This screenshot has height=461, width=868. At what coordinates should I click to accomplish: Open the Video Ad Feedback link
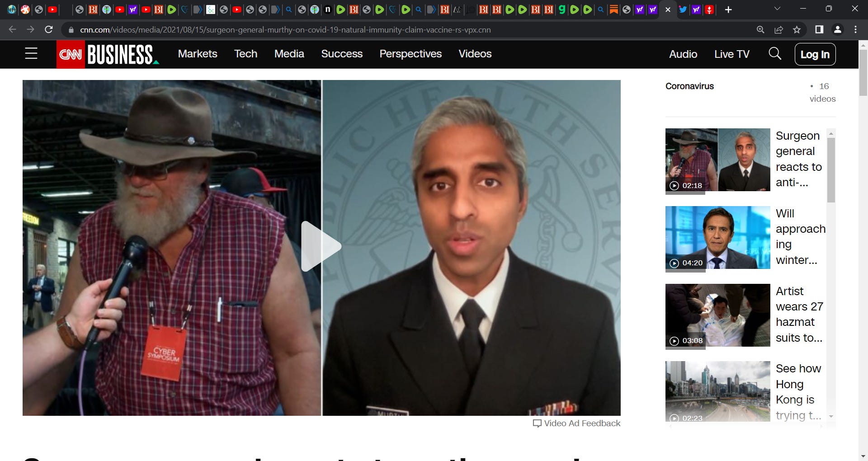[x=576, y=423]
